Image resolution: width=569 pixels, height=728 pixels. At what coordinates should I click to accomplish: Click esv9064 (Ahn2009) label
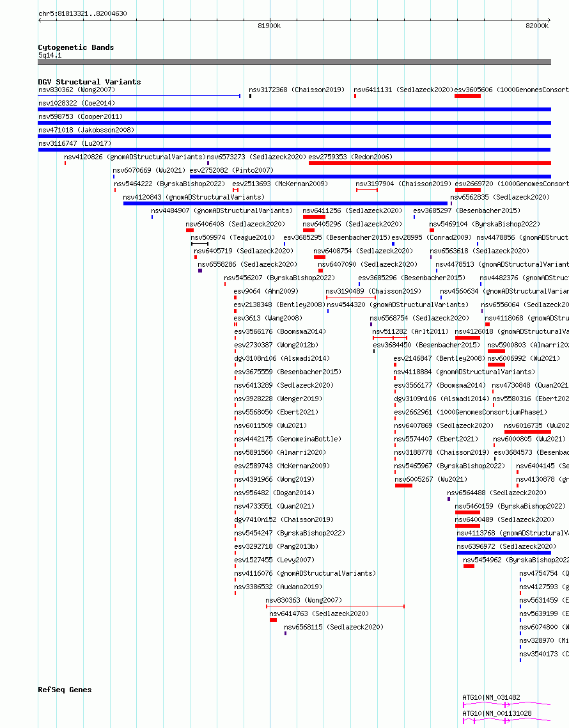point(266,292)
